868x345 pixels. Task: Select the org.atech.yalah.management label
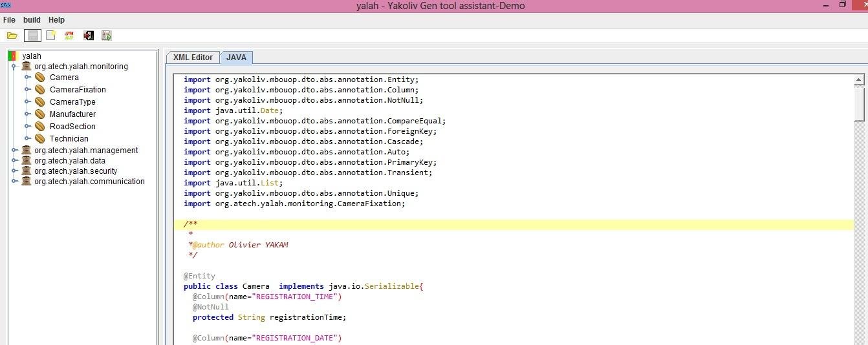click(x=86, y=151)
